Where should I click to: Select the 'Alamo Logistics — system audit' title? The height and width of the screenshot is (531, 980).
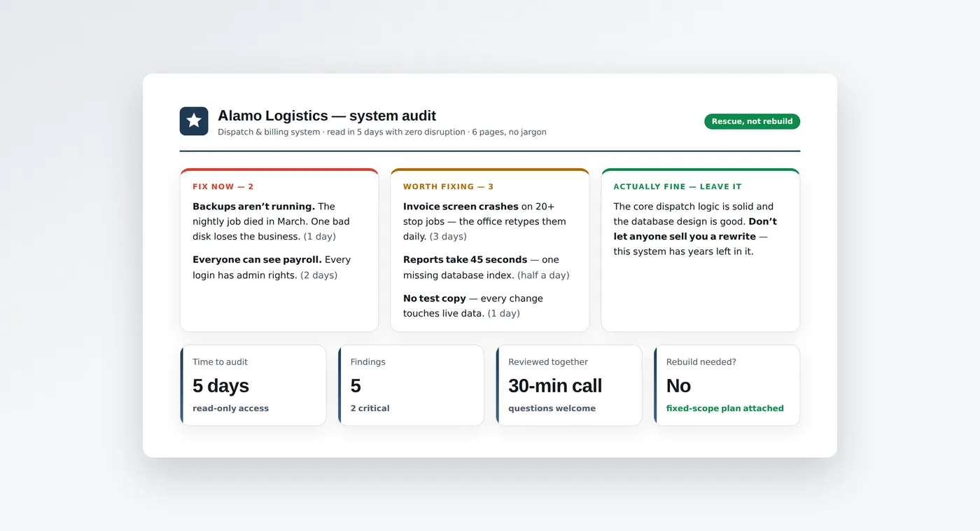pyautogui.click(x=327, y=116)
